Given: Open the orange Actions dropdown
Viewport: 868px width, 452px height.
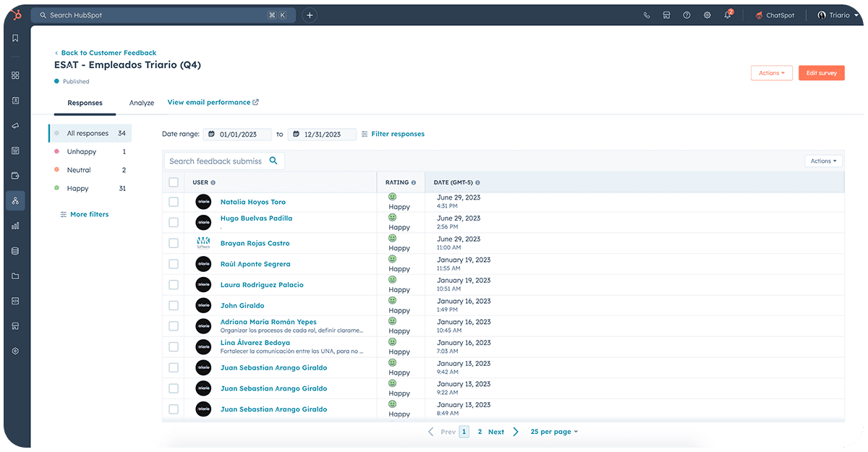Looking at the screenshot, I should point(772,73).
